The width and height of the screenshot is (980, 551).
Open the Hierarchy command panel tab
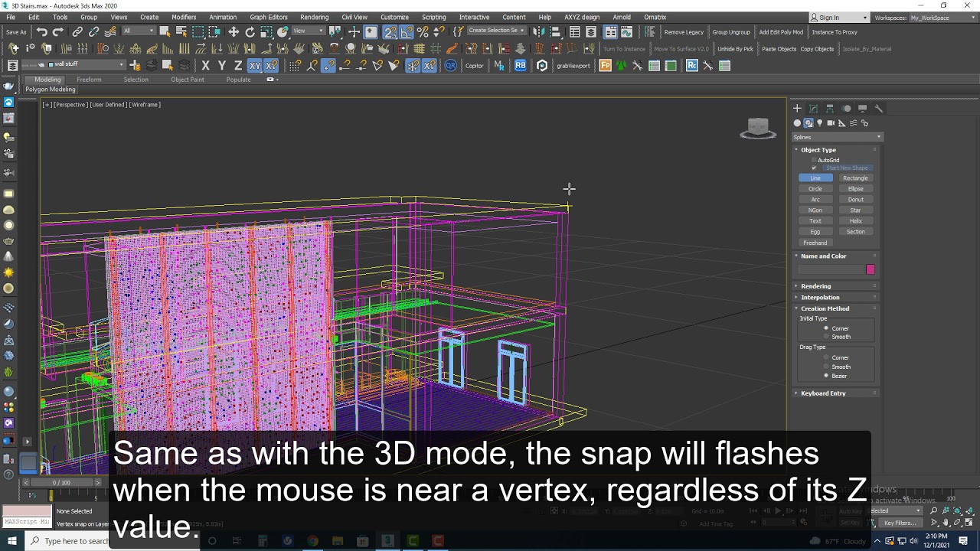[x=830, y=109]
